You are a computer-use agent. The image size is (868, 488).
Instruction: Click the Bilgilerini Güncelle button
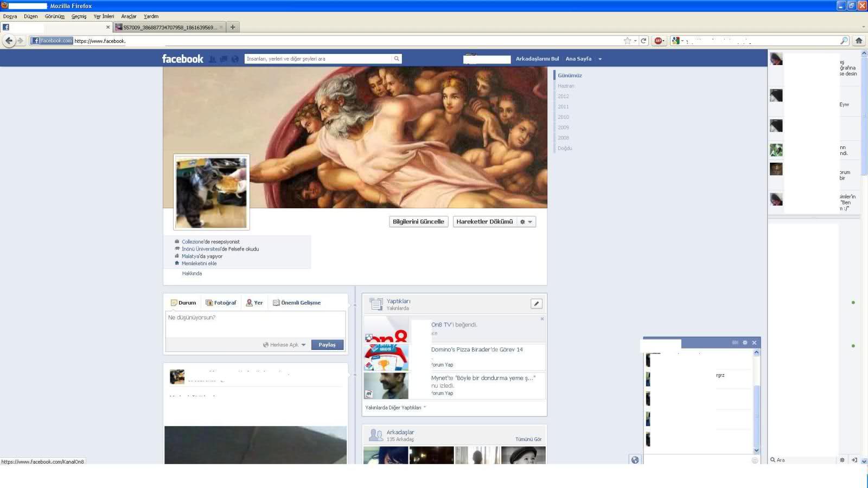pos(418,222)
